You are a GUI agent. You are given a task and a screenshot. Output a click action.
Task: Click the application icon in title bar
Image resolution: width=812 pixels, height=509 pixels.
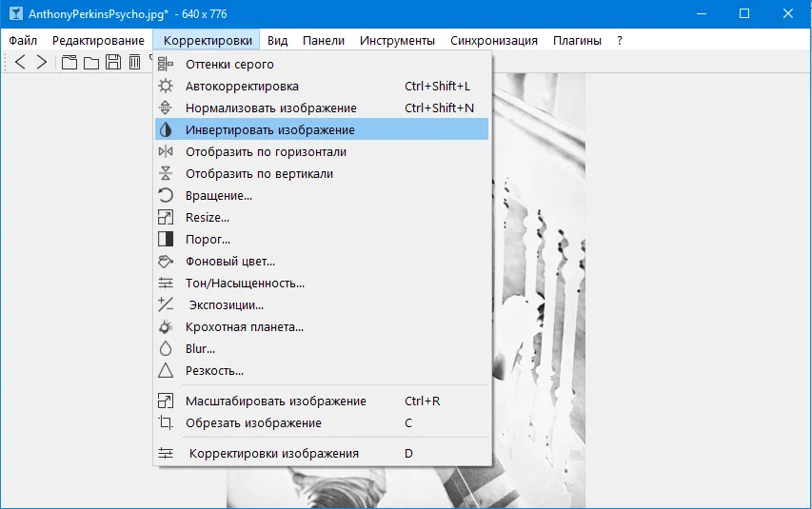pos(16,13)
